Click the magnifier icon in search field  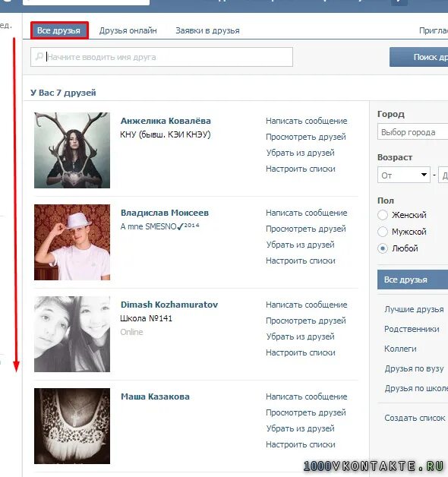tap(39, 56)
